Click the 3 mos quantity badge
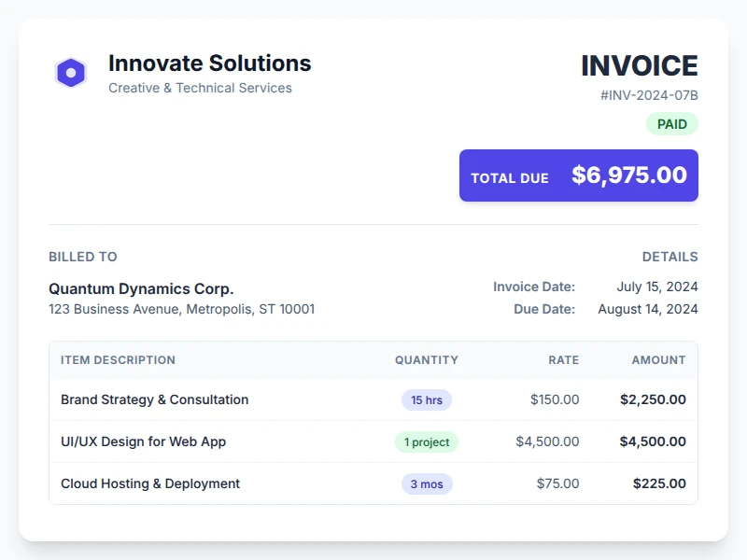The image size is (747, 560). (x=427, y=483)
